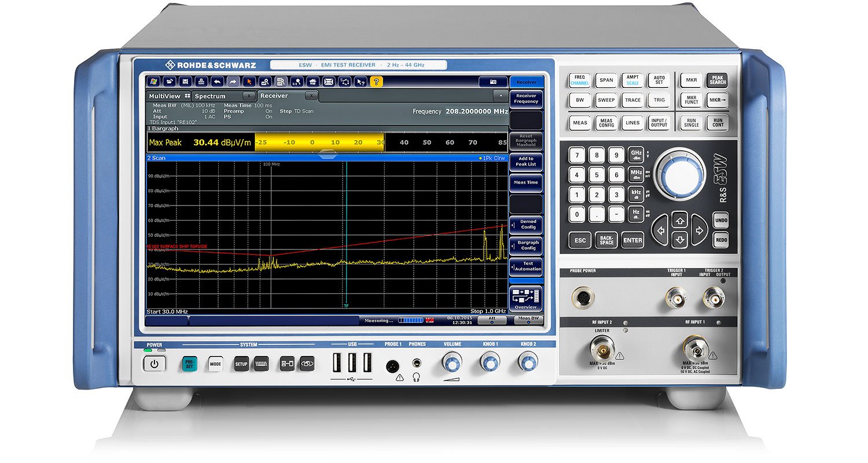Select the Redo arrow icon in the toolbar
This screenshot has width=868, height=463.
click(234, 82)
